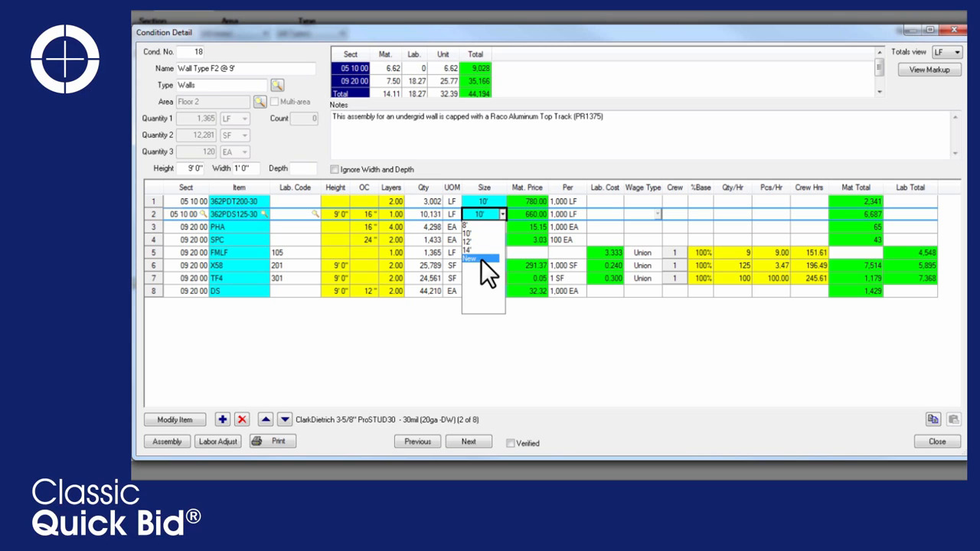Open lookup icon beside Area Floor 2 field

click(x=260, y=102)
